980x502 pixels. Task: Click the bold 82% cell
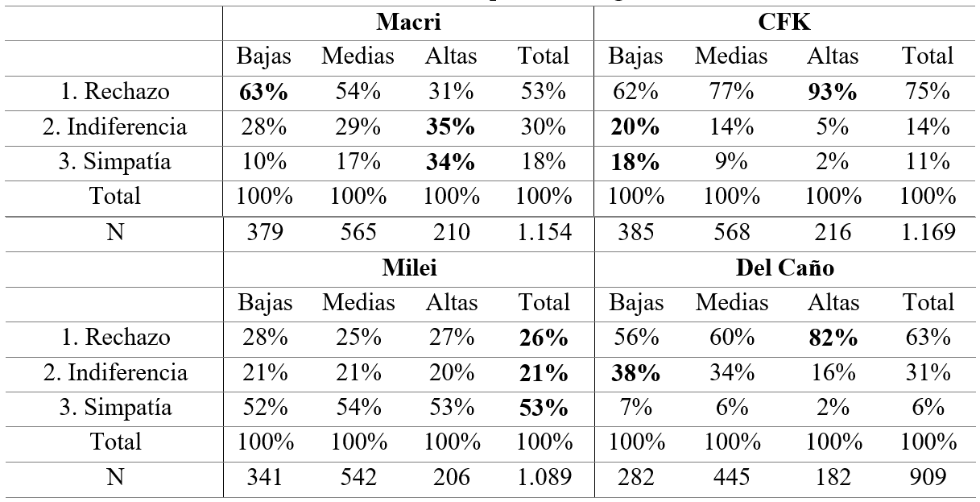(833, 338)
